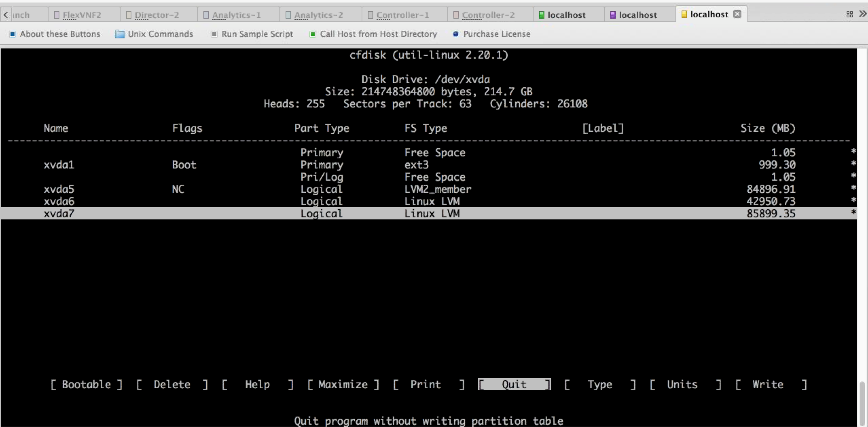Click the terminal vertical scrollbar
Image resolution: width=868 pixels, height=427 pixels.
(862, 403)
